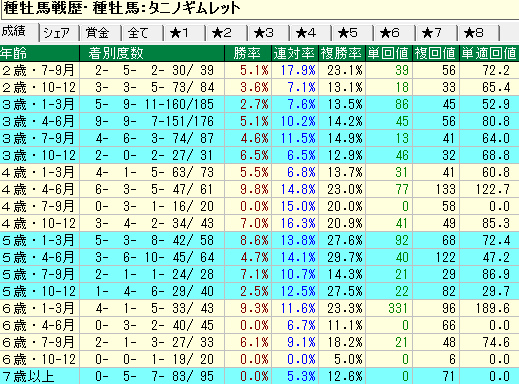
Task: Sort by 勝率 column header
Action: point(248,53)
